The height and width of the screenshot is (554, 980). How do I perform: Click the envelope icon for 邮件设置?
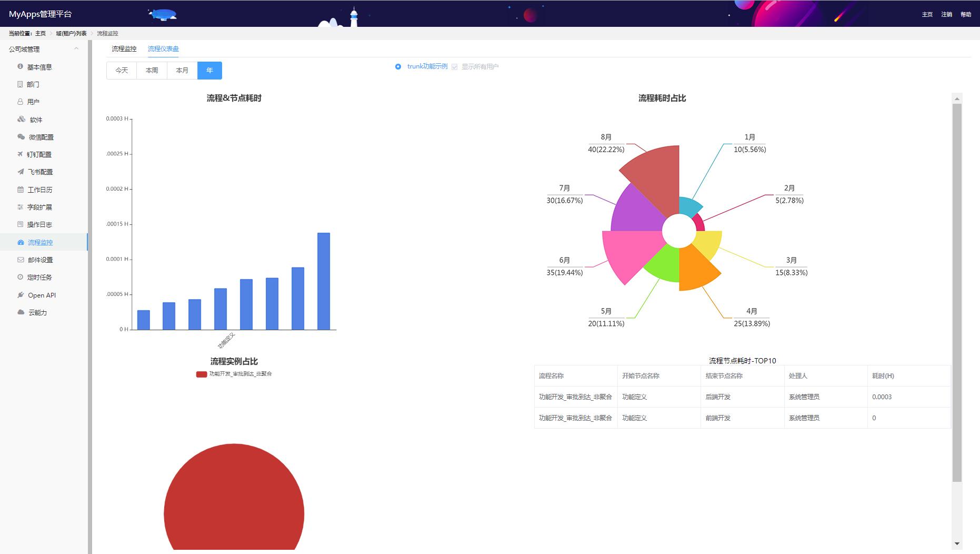coord(21,260)
